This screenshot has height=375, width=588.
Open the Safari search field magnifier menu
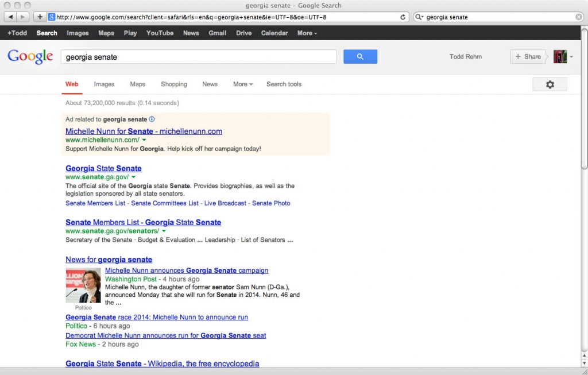[419, 17]
